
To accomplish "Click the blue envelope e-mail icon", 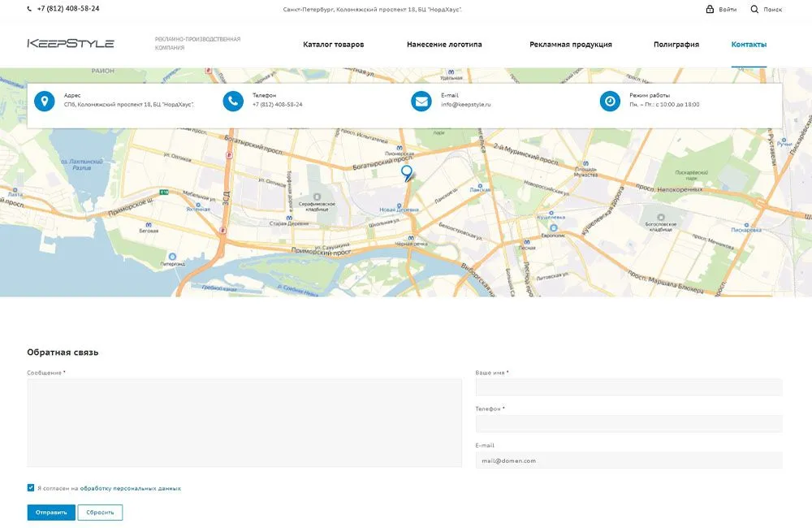I will pyautogui.click(x=421, y=102).
